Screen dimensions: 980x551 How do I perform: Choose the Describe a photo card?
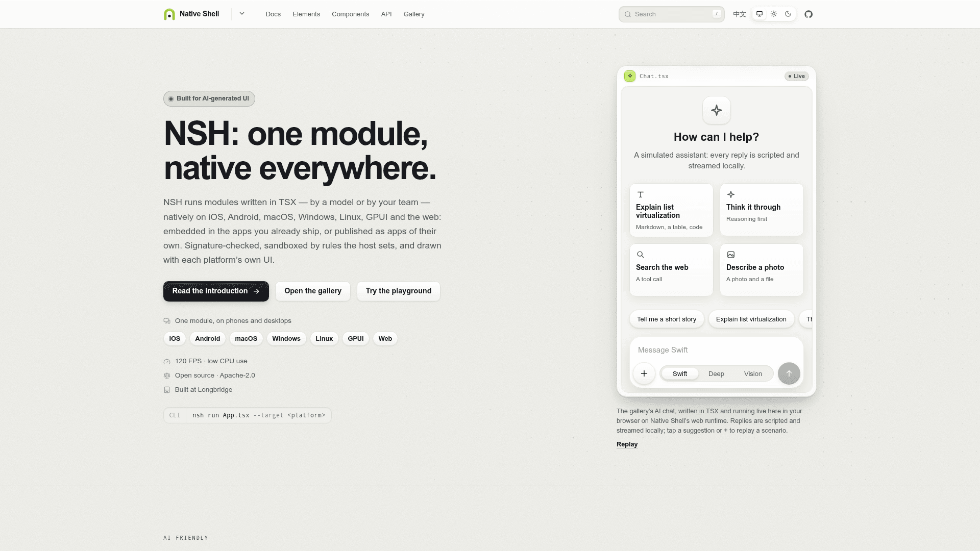coord(762,270)
